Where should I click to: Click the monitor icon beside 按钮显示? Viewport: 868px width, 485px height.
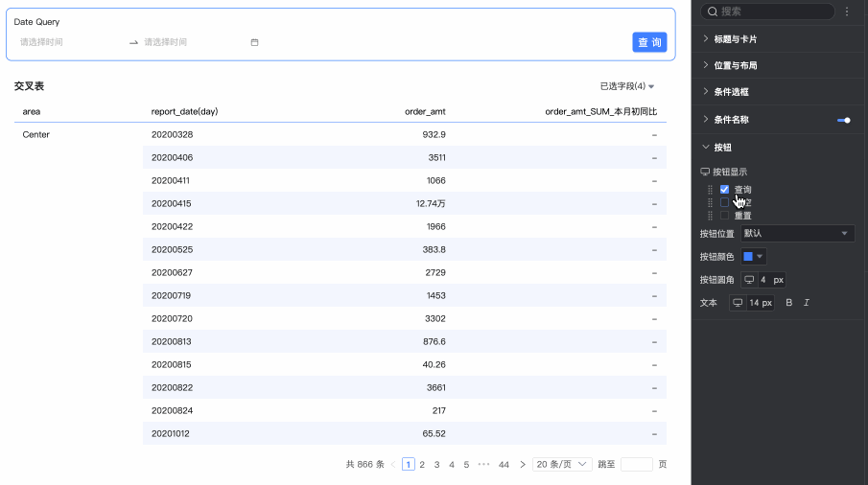click(705, 172)
